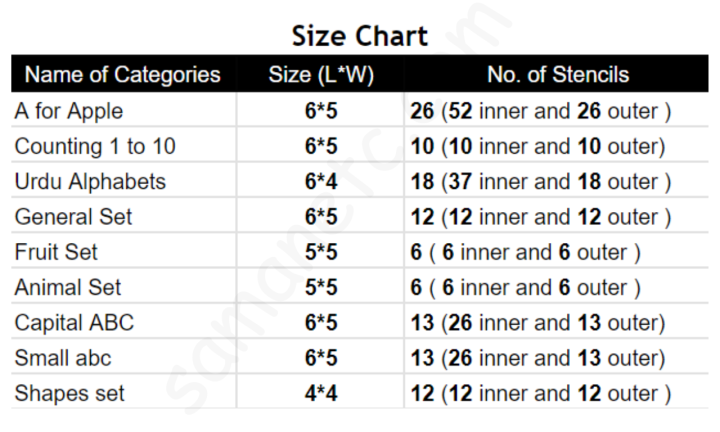Click the Counting 1 to 10 category cell
This screenshot has height=432, width=720.
pyautogui.click(x=95, y=146)
